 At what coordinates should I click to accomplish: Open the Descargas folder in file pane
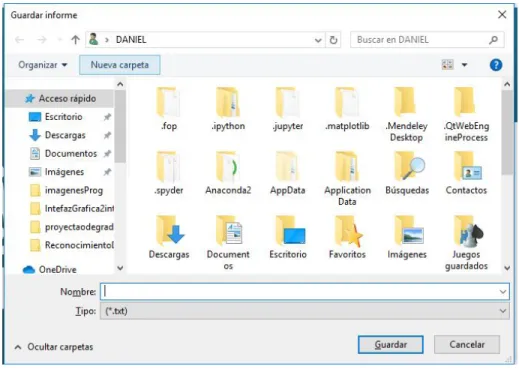point(169,237)
